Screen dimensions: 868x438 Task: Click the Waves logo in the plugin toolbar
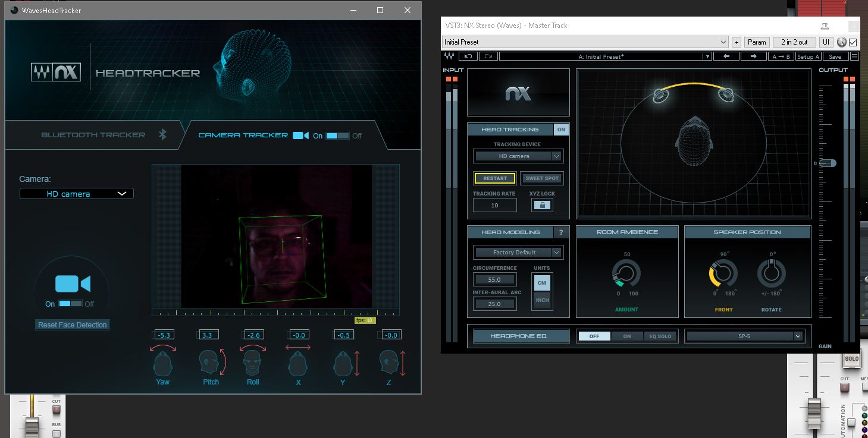pos(450,56)
